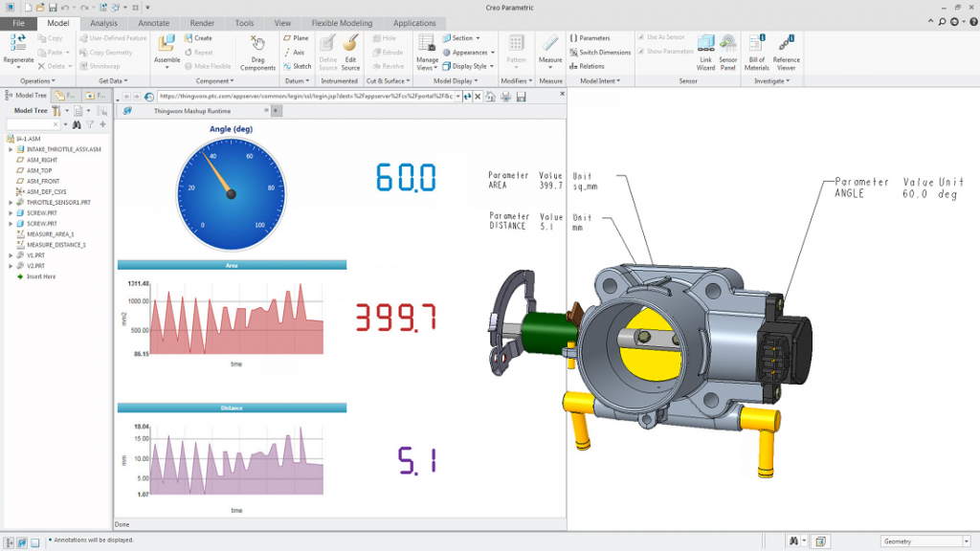
Task: Switch to the Annotate ribbon tab
Action: [x=154, y=23]
